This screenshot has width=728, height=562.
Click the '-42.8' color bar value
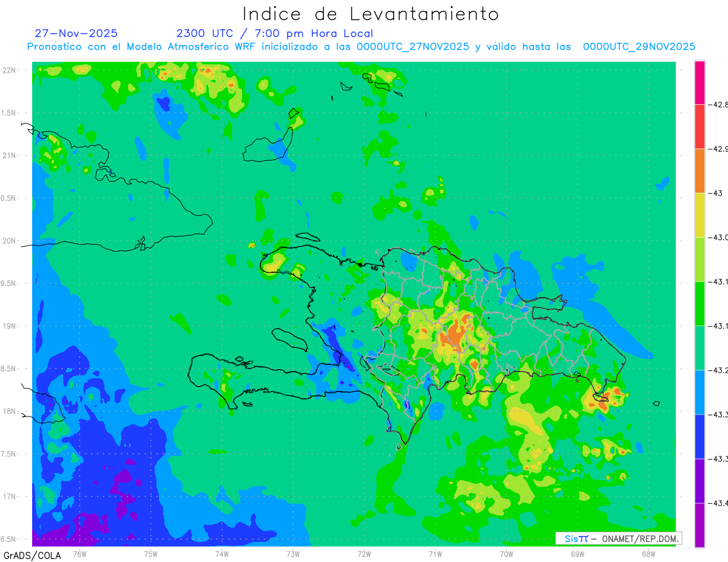pyautogui.click(x=719, y=105)
